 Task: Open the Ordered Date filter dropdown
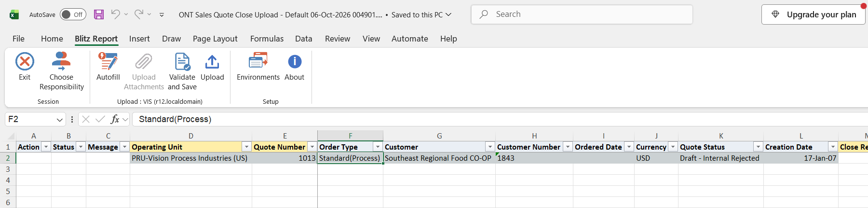pos(629,147)
